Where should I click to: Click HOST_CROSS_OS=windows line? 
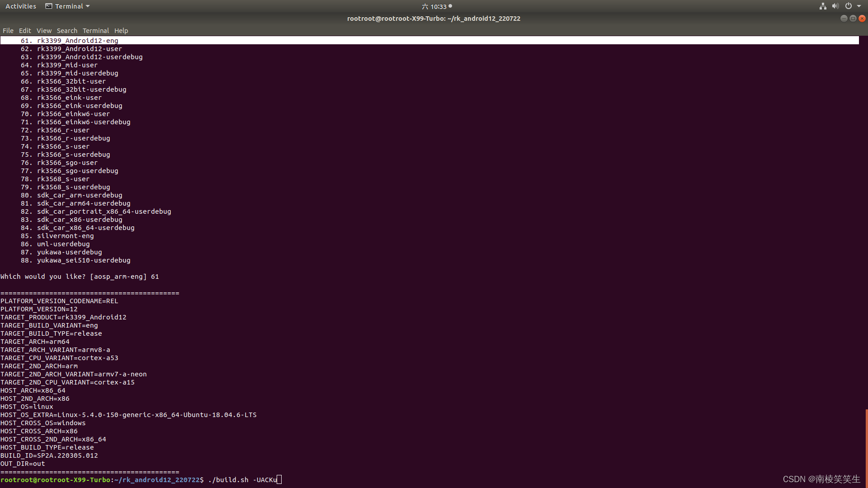click(43, 423)
